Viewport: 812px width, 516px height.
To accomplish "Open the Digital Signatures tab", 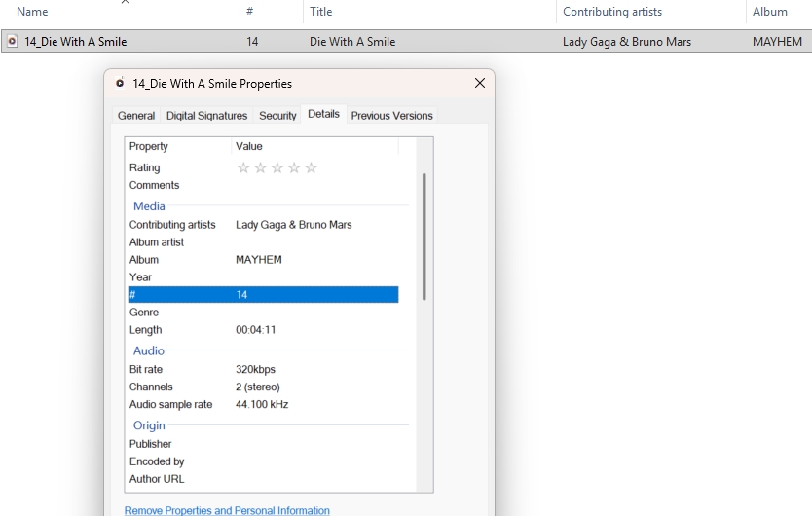I will [206, 116].
